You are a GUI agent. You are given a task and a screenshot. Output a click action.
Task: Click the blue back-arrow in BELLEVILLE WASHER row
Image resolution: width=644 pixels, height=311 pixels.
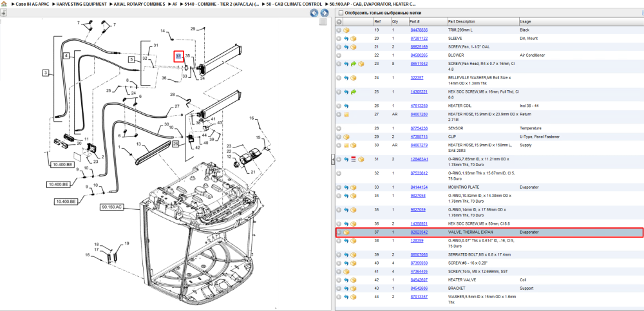[346, 78]
